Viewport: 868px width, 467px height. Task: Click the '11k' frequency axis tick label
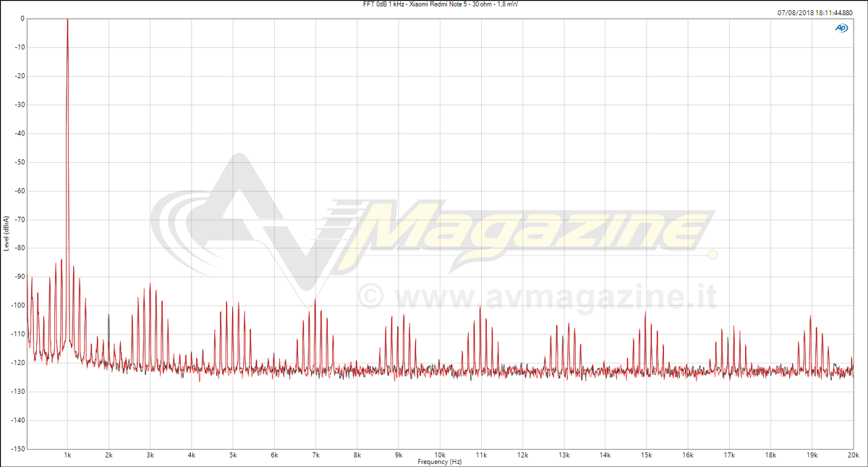(481, 455)
